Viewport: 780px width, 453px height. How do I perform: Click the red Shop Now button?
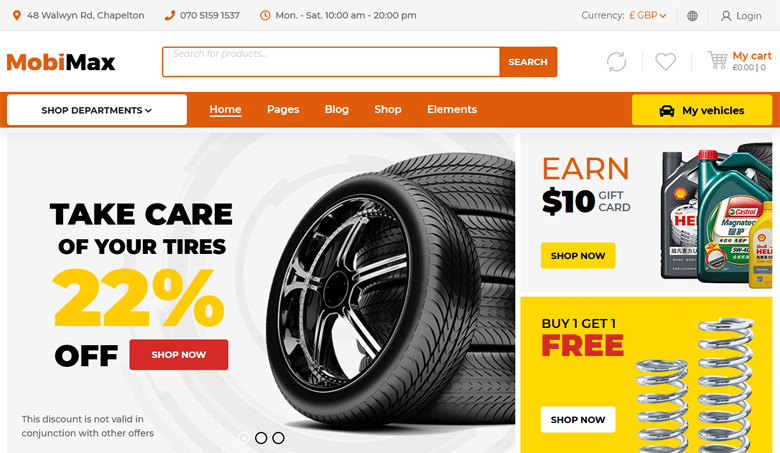179,355
